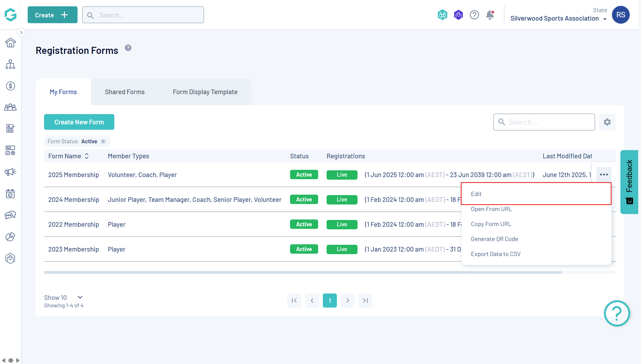Screen dimensions: 641x364
Task: Select Export Data to CSV menu option
Action: [496, 254]
